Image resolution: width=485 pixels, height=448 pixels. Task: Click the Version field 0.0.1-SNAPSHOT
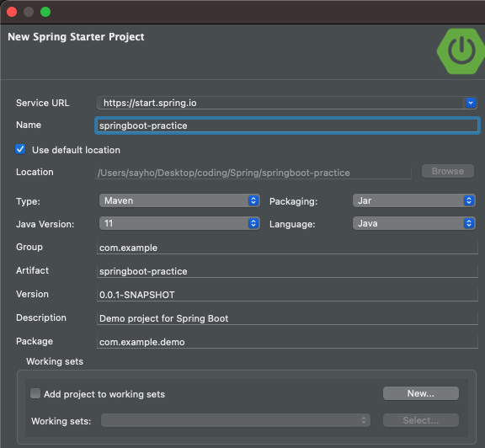pyautogui.click(x=287, y=295)
